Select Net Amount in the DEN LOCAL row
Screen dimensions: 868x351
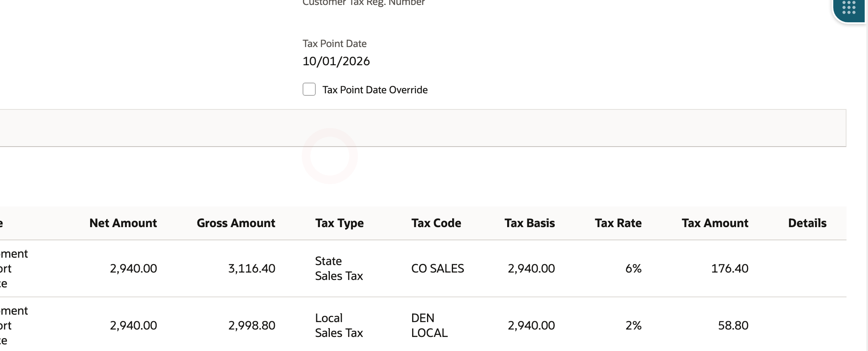click(134, 325)
